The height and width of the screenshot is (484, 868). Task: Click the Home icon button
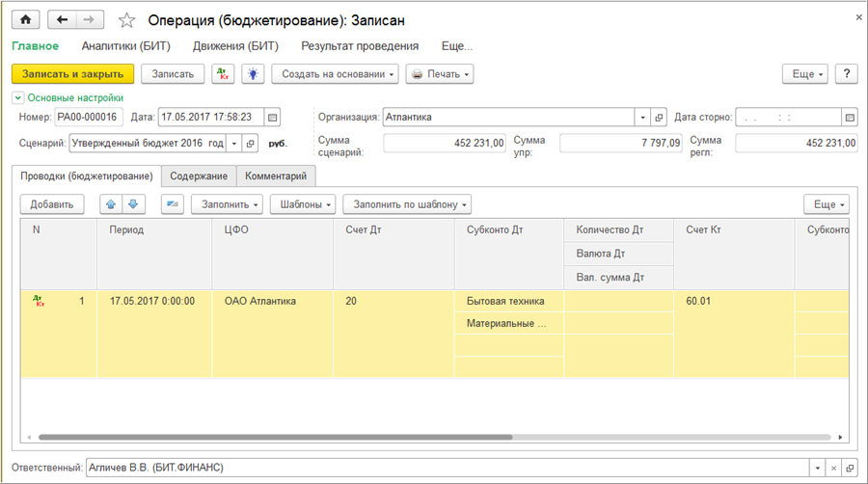(25, 19)
